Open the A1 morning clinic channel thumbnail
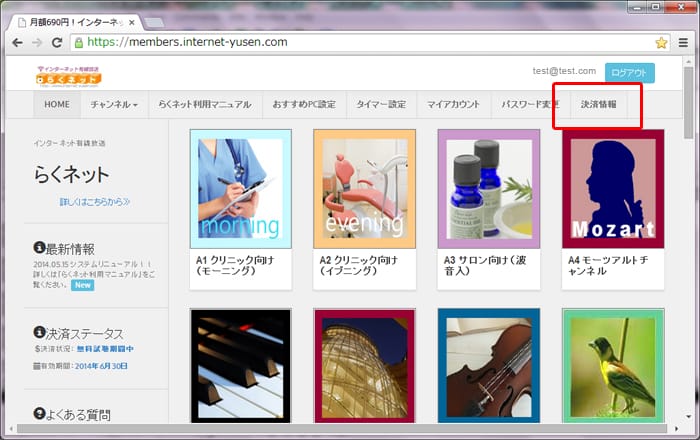Viewport: 700px width, 440px height. [x=240, y=188]
